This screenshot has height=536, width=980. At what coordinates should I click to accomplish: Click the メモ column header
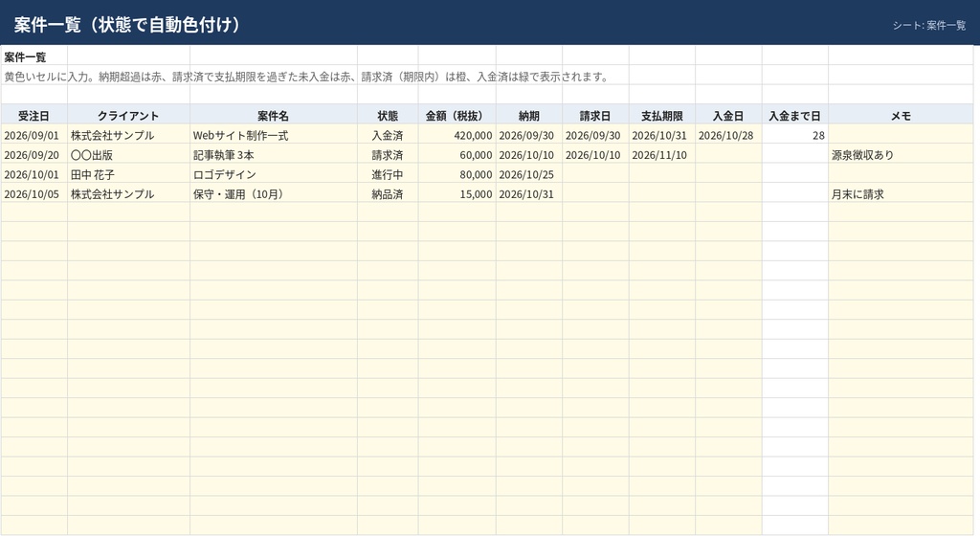[x=901, y=116]
